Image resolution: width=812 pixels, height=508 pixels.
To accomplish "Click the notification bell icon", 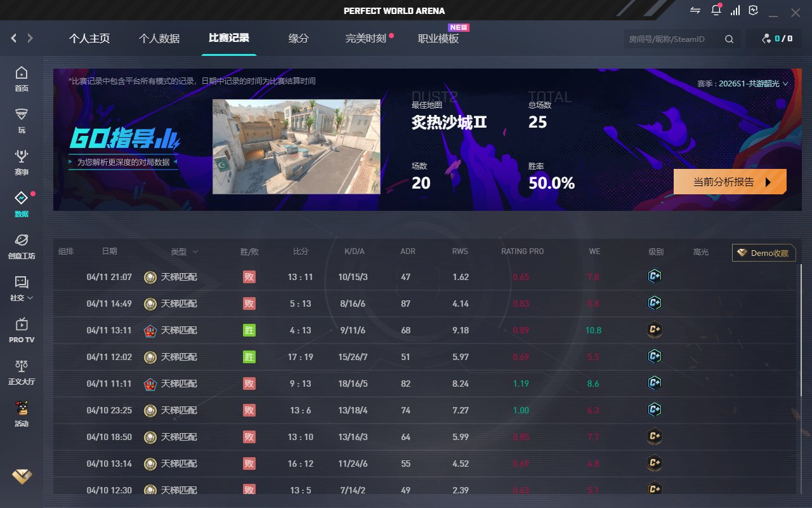I will pos(716,10).
